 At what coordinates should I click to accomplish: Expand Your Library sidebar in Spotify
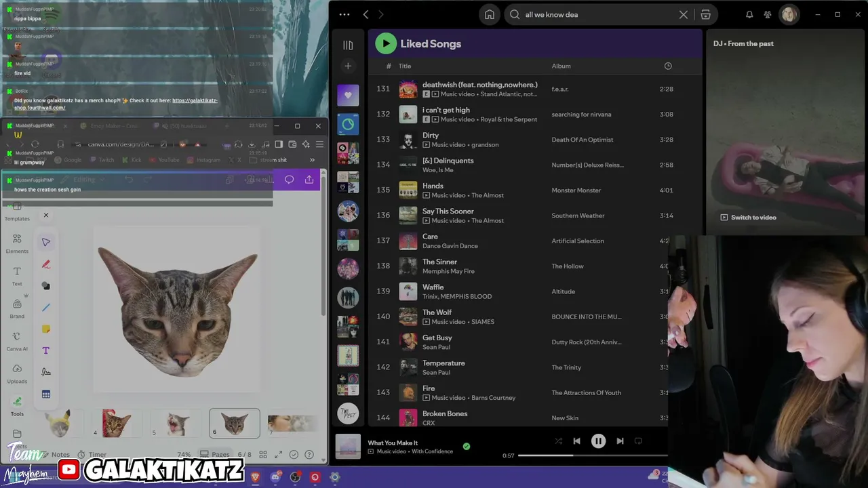click(x=348, y=45)
